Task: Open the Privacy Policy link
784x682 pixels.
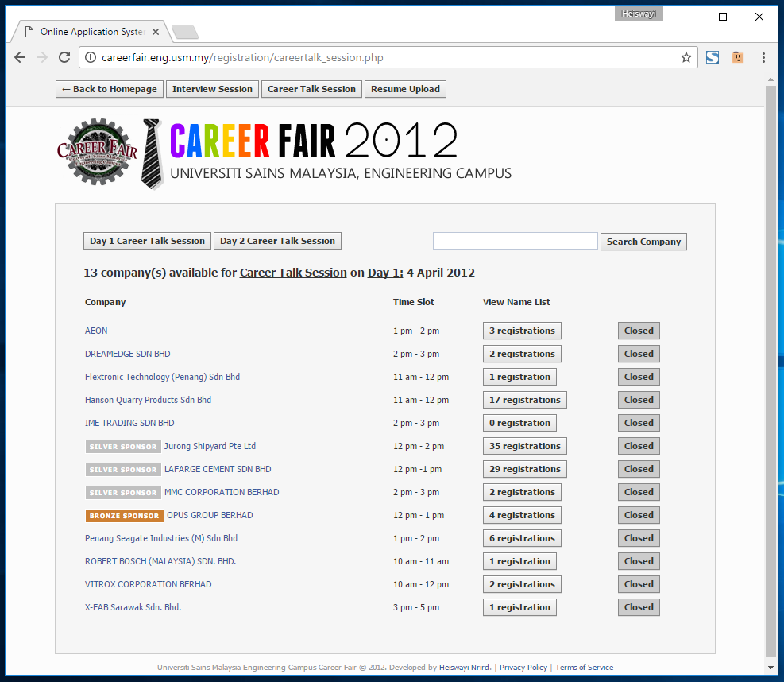Action: [x=523, y=667]
